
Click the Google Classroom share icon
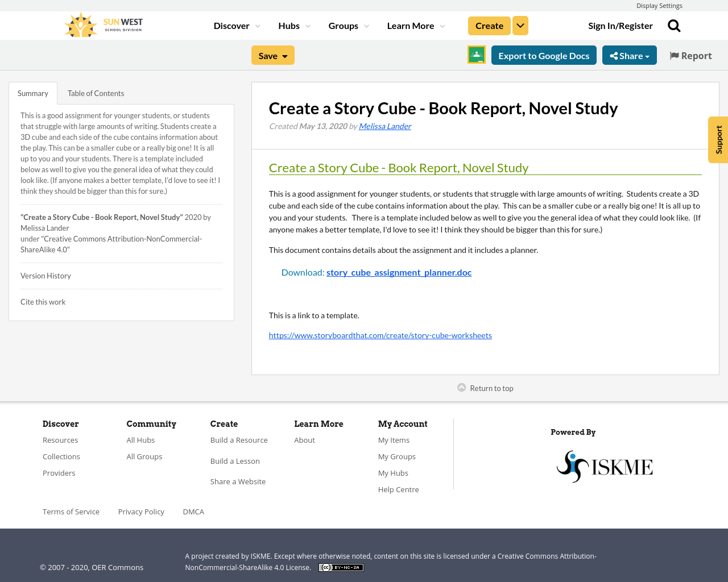point(476,55)
